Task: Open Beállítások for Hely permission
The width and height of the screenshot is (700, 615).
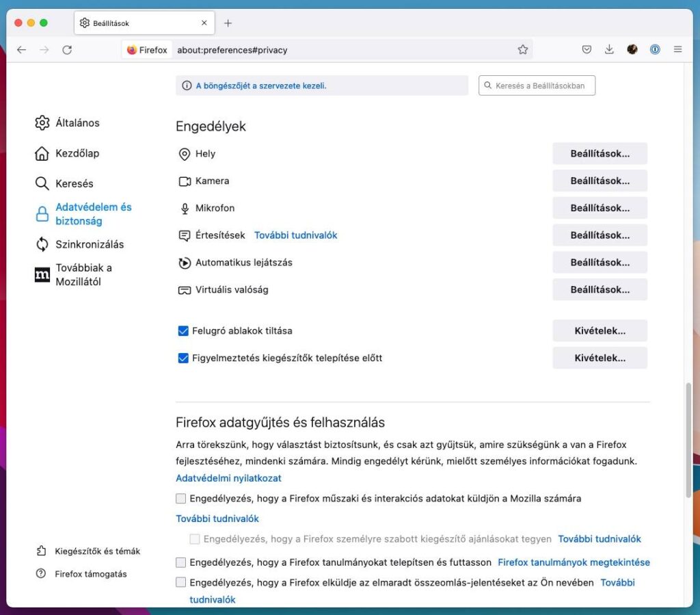Action: [600, 154]
